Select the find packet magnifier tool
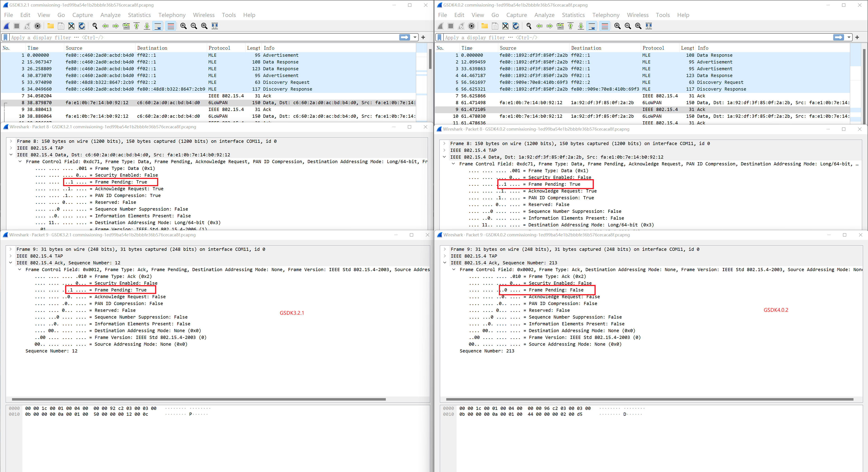This screenshot has width=868, height=472. point(95,26)
